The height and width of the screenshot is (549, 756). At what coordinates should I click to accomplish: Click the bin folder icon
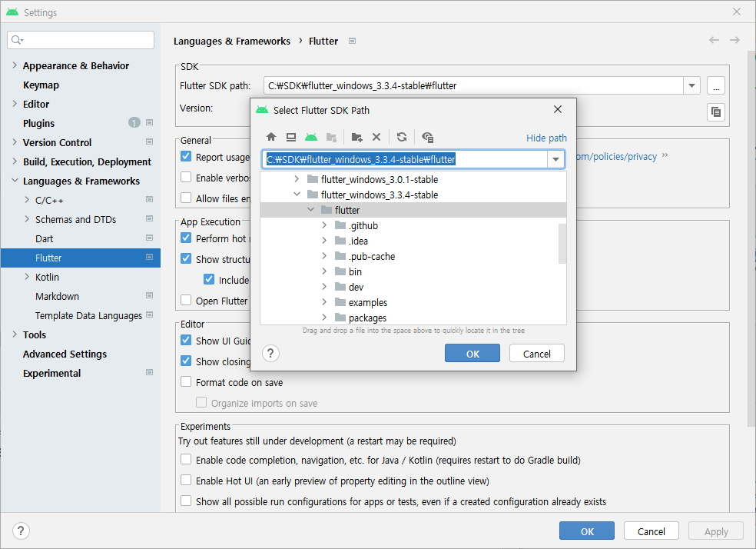340,271
